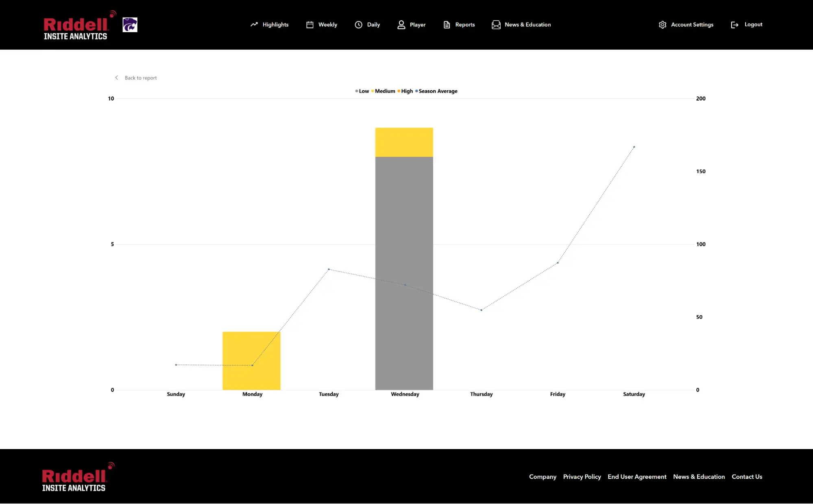Click the News & Education envelope icon
Image resolution: width=813 pixels, height=504 pixels.
(x=496, y=25)
